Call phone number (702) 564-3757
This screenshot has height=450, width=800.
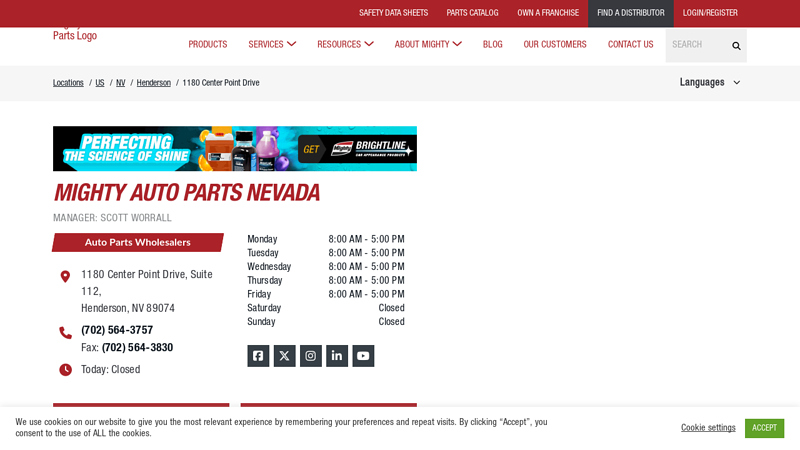point(117,330)
